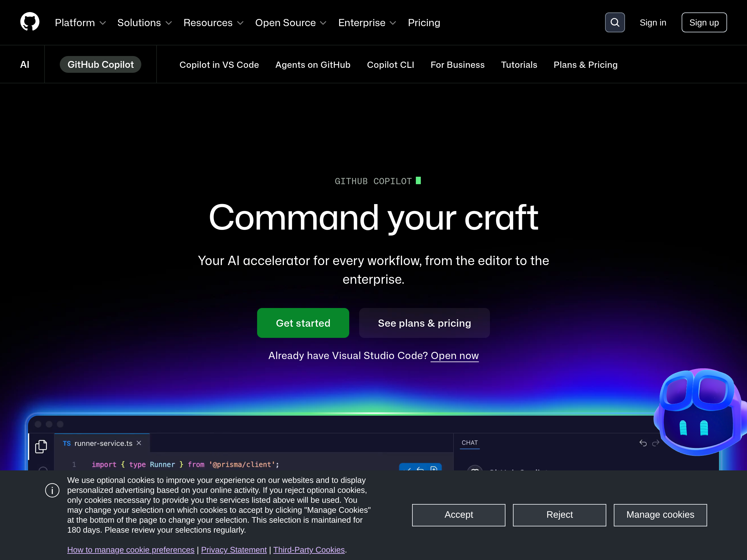Click the redo arrow in Chat panel
Viewport: 747px width, 560px height.
(655, 443)
